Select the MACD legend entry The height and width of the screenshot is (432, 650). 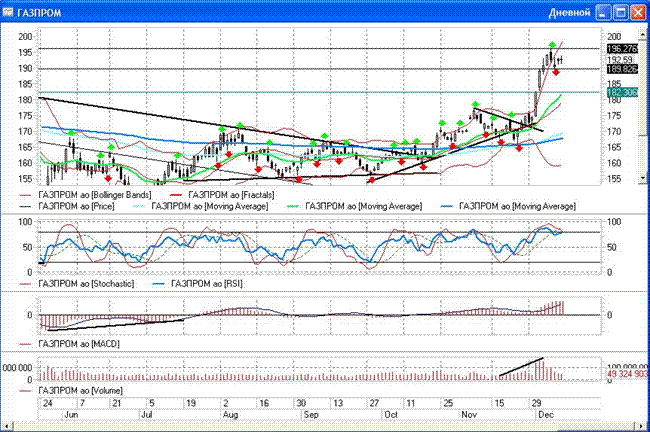pos(70,344)
